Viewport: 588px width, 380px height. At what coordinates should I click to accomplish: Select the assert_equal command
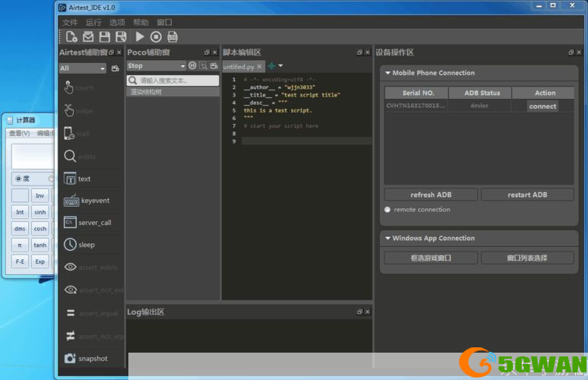(92, 313)
